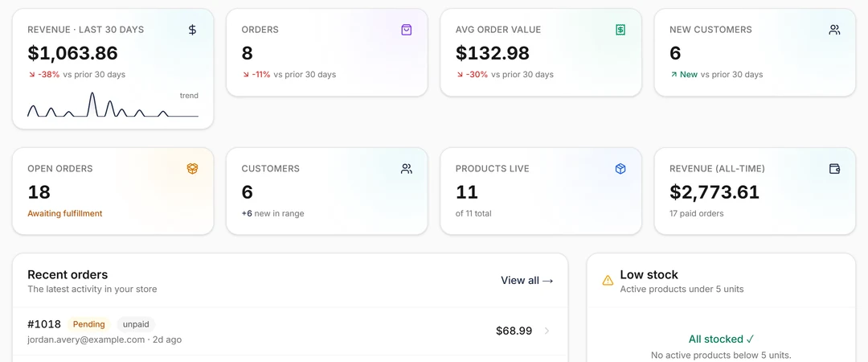The width and height of the screenshot is (868, 362).
Task: Click the red down arrow beside -38%
Action: click(x=31, y=74)
